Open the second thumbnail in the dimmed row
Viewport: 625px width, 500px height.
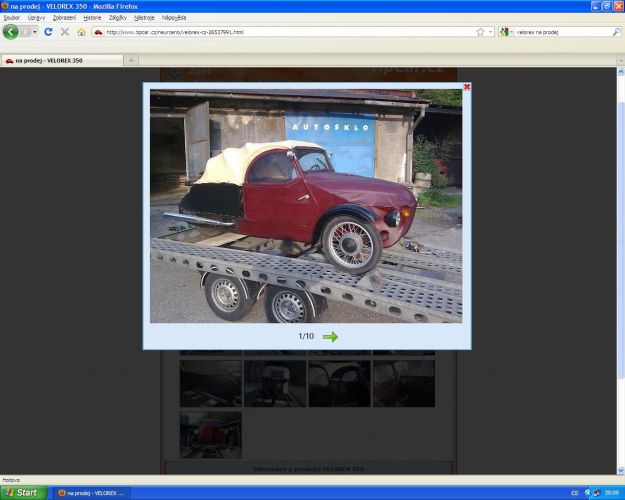pyautogui.click(x=275, y=384)
